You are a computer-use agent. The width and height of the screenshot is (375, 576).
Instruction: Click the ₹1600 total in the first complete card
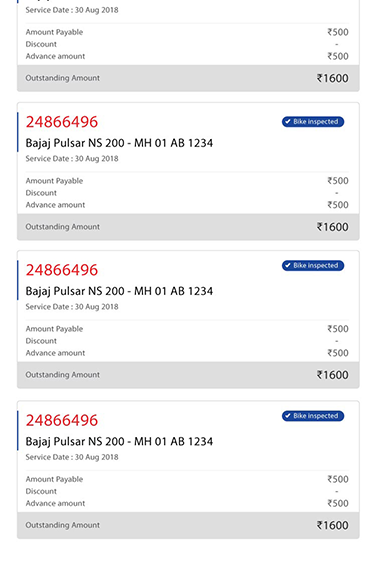[x=333, y=227]
